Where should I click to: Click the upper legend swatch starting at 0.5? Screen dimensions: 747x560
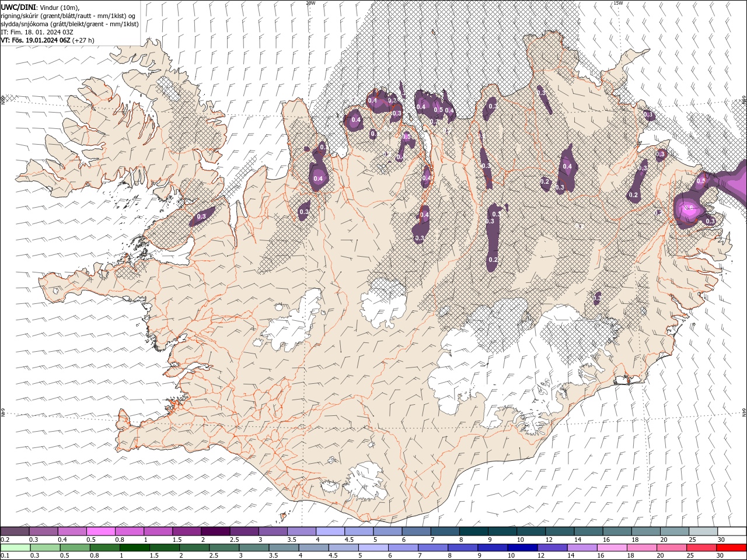[x=100, y=531]
